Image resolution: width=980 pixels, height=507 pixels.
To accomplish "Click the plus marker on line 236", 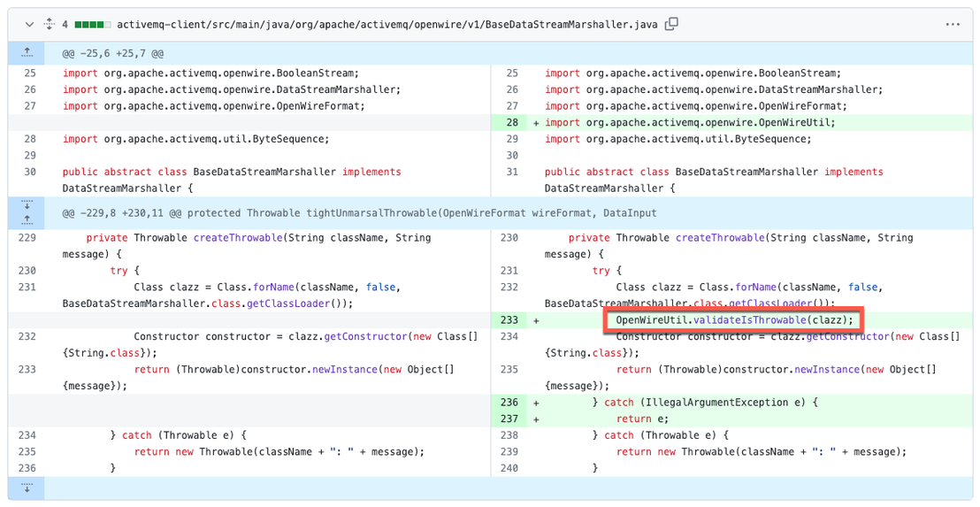I will [x=536, y=403].
